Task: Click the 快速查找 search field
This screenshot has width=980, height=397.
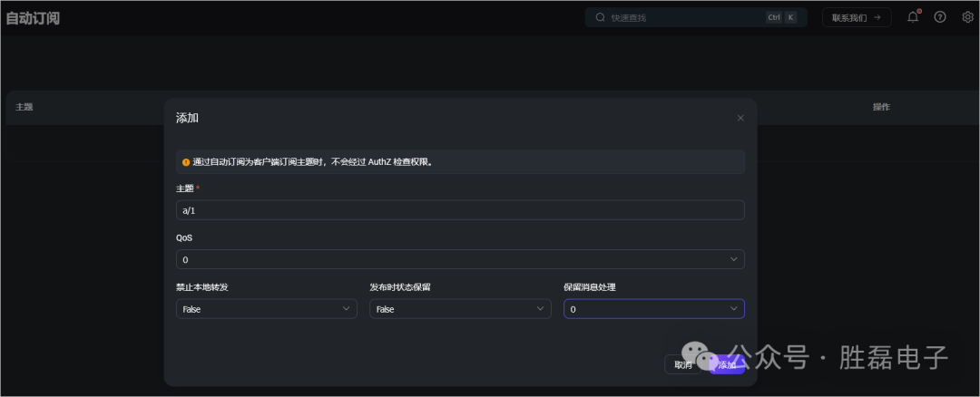Action: 696,17
